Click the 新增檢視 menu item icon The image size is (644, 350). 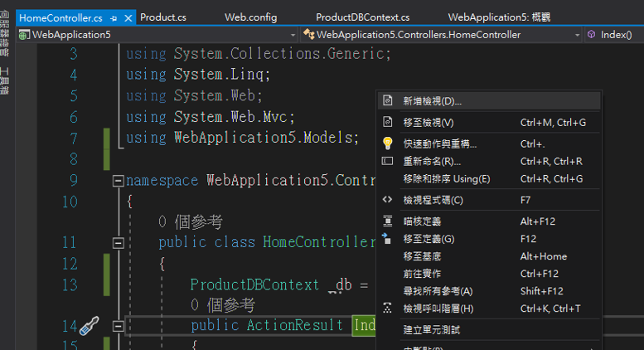[x=387, y=101]
